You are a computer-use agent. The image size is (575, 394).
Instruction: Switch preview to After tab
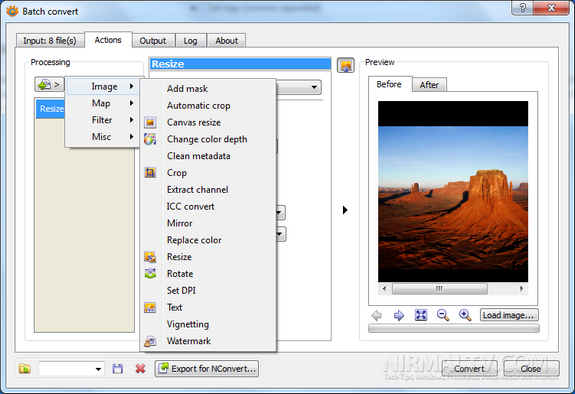coord(429,85)
